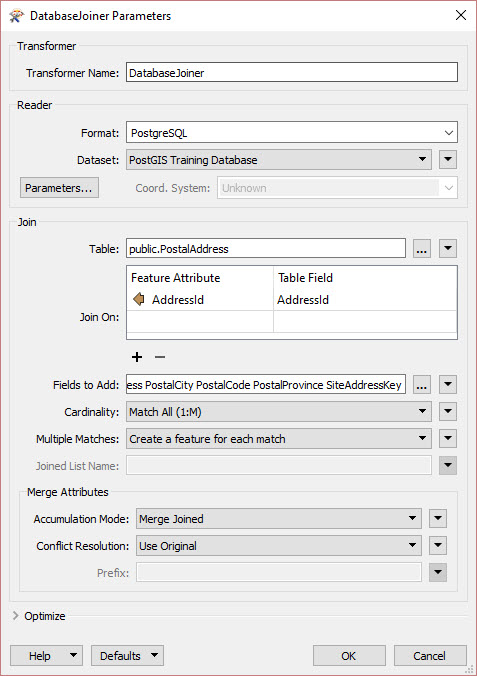Open the Conflict Resolution Use Original dropdown
477x676 pixels.
[279, 546]
